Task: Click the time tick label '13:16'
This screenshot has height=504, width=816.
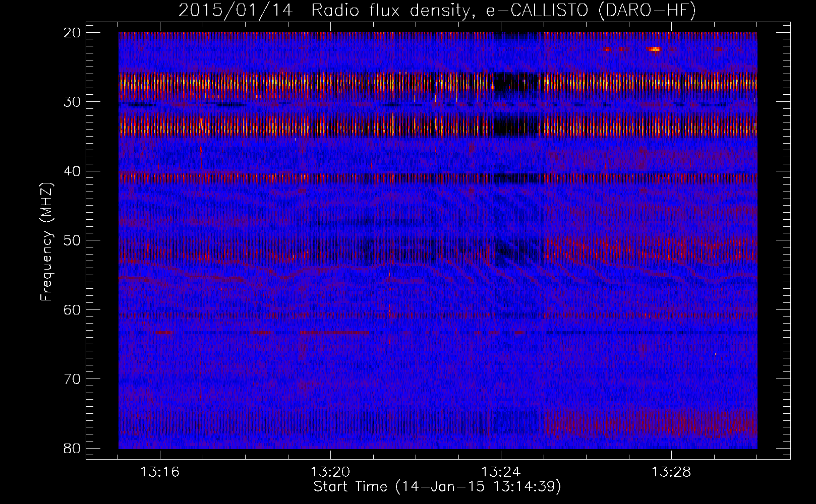Action: click(160, 472)
